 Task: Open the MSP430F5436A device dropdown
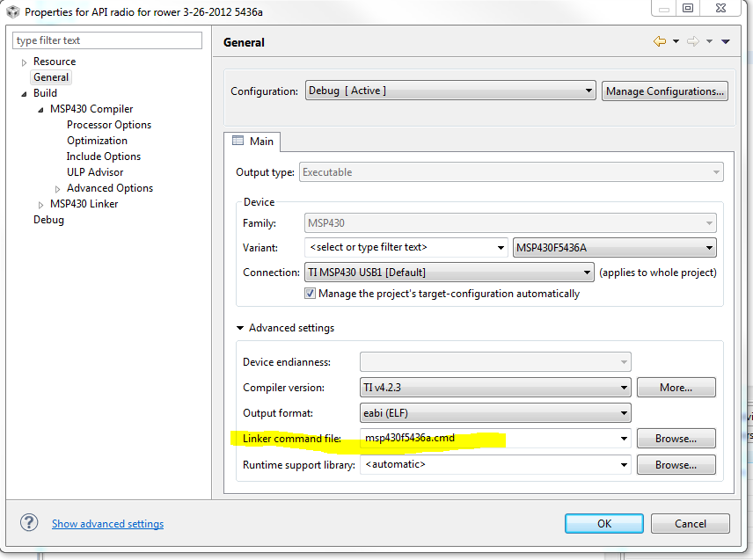coord(614,248)
